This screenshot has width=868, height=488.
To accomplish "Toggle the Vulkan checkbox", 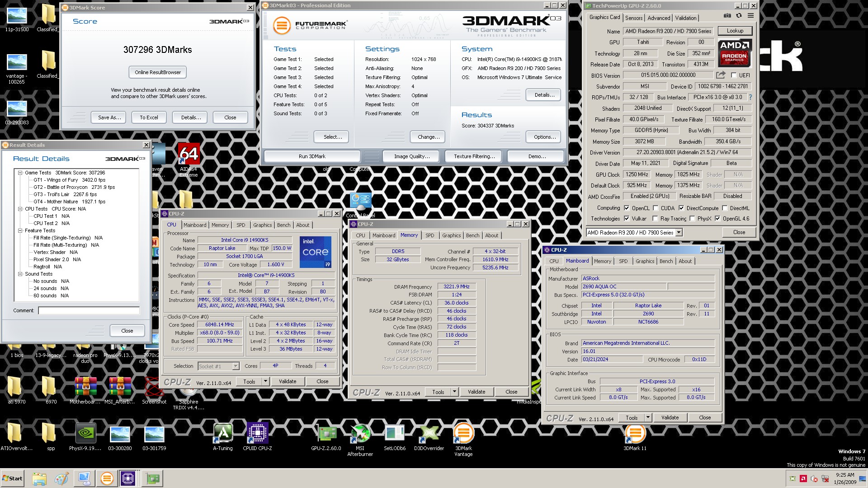I will pos(627,219).
